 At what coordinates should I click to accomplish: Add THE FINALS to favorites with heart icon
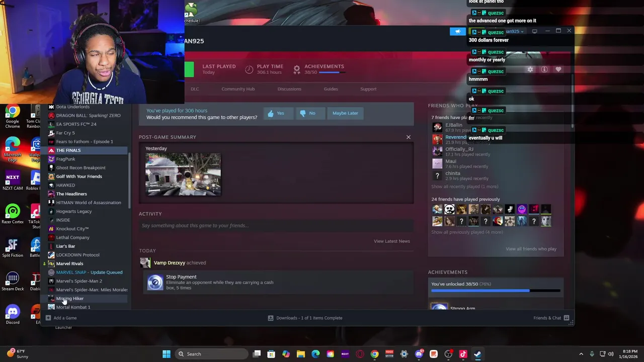click(x=558, y=69)
